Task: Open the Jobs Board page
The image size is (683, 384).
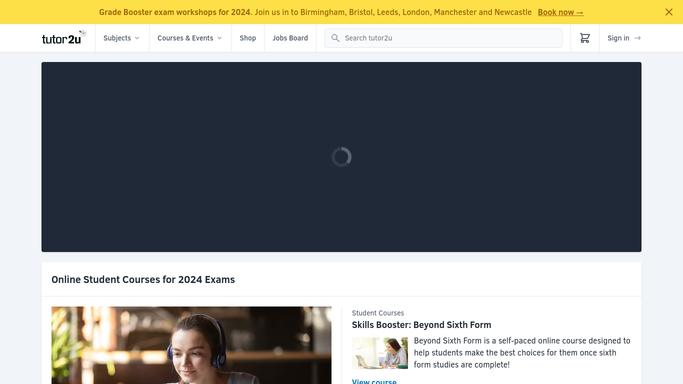Action: 290,38
